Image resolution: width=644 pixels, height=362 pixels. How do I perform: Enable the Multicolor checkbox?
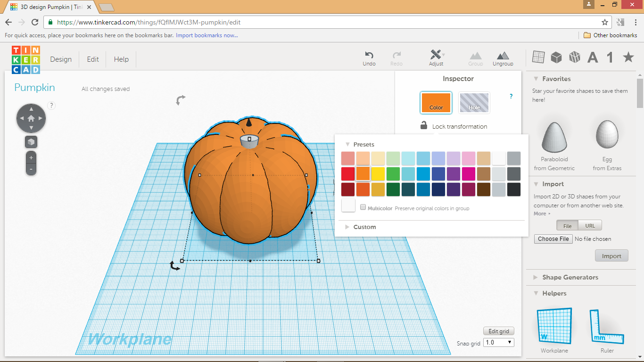tap(363, 207)
